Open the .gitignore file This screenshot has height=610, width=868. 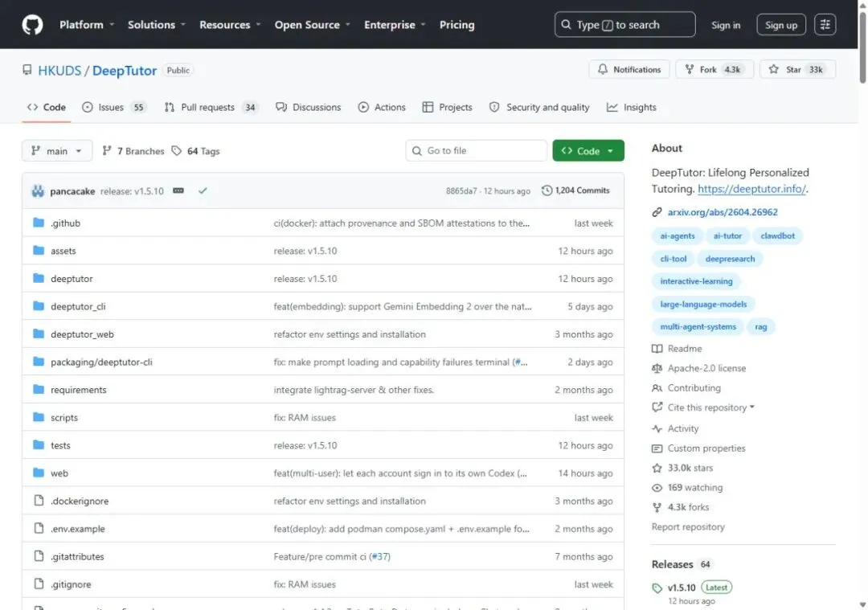coord(71,584)
